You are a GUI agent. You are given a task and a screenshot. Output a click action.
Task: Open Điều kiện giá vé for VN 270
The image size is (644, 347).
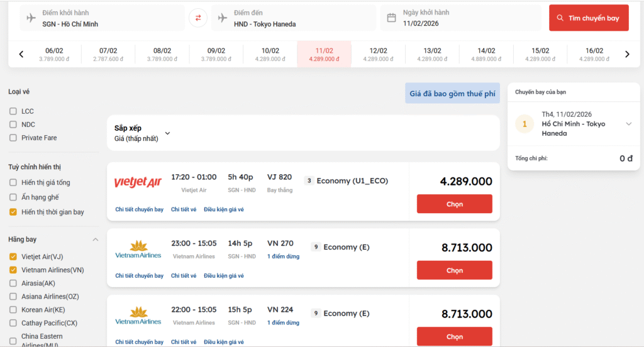pyautogui.click(x=223, y=276)
